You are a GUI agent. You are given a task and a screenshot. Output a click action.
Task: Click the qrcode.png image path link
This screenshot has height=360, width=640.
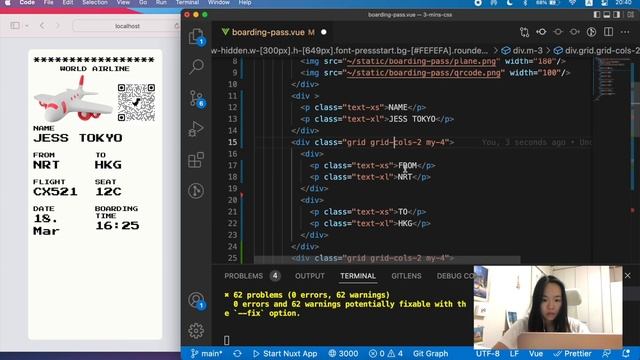pos(423,73)
